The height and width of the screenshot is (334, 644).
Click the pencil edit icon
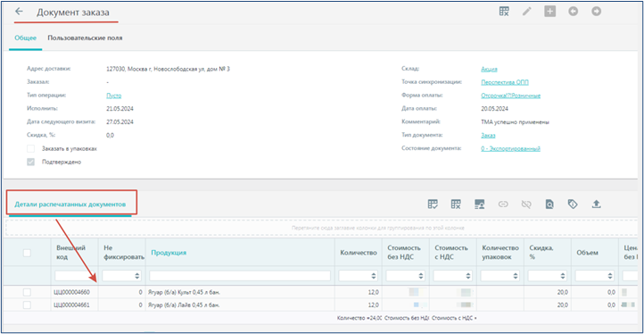pyautogui.click(x=526, y=12)
